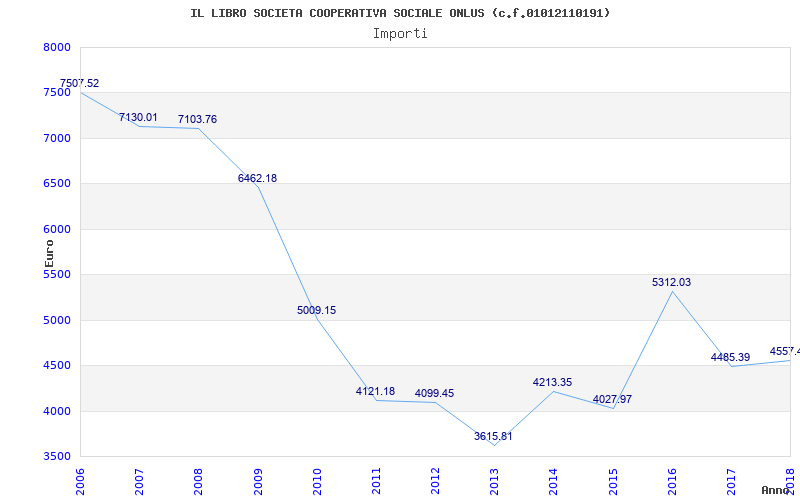Screen dimensions: 800x500
Task: Click the 4000 y-axis tick label
Action: pos(57,411)
